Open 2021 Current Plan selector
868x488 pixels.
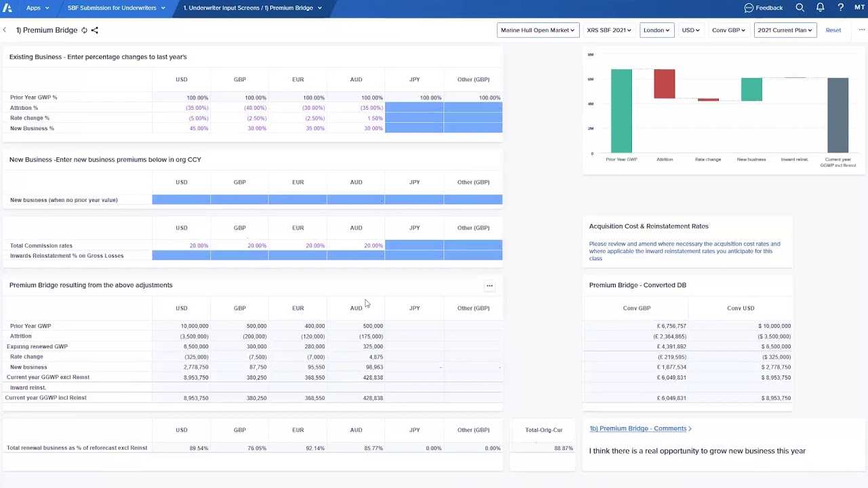[x=785, y=30]
